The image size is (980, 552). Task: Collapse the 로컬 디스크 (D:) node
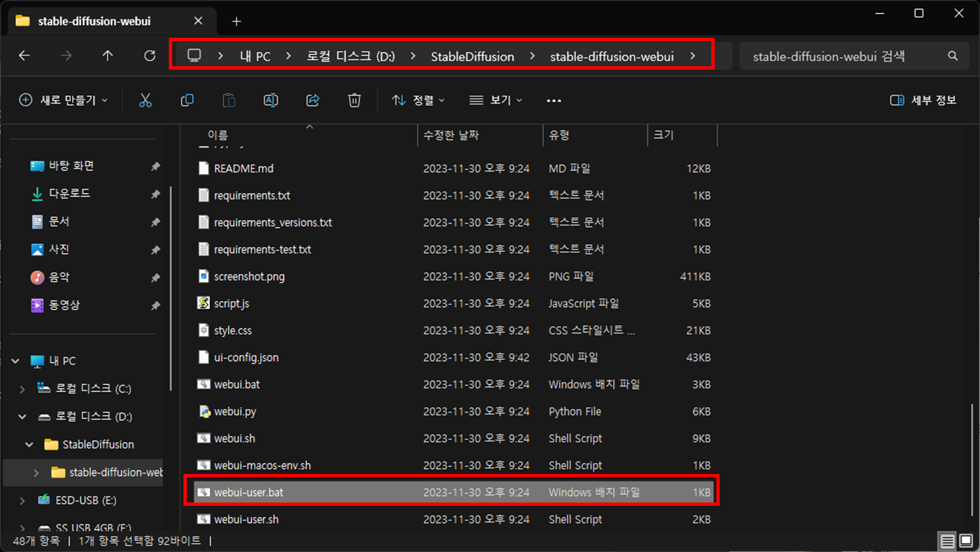22,417
